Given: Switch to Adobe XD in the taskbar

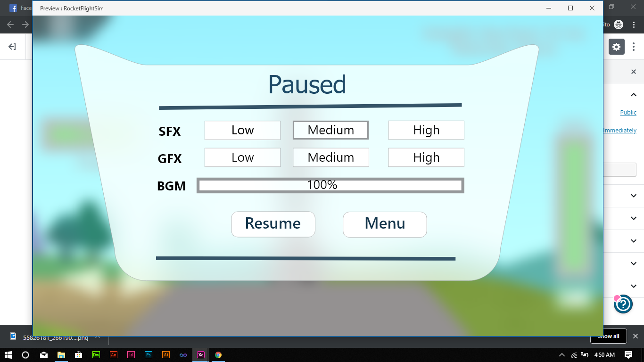Looking at the screenshot, I should [201, 355].
